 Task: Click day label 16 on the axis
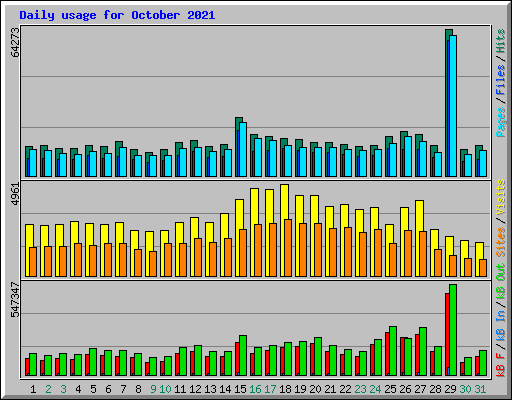coord(255,389)
